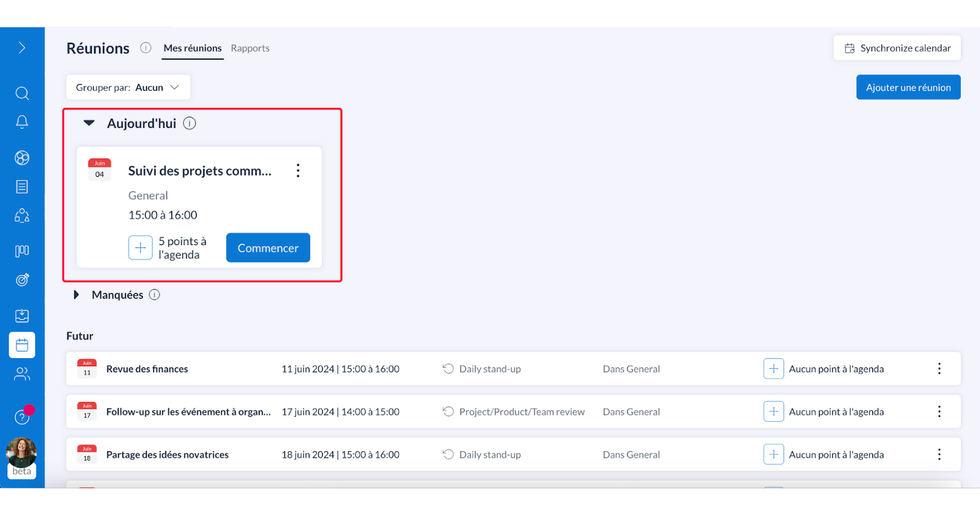The width and height of the screenshot is (980, 515).
Task: Open the document list icon in sidebar
Action: tap(22, 187)
